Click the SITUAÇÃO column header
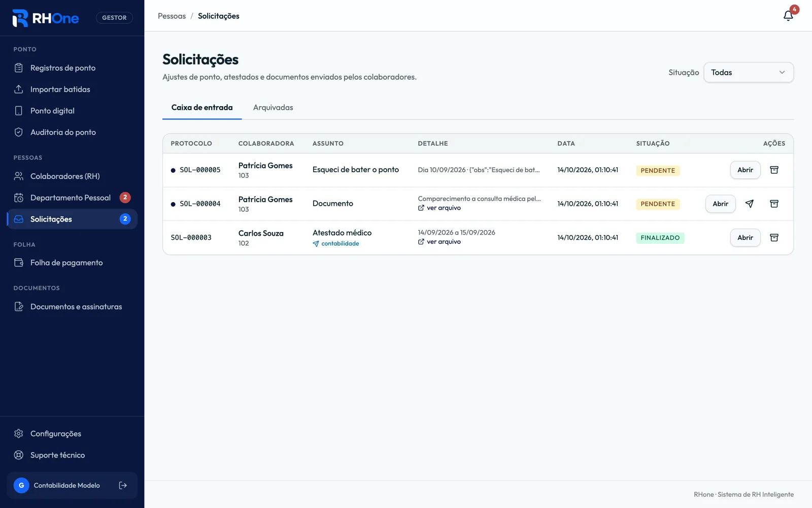Viewport: 812px width, 508px height. point(653,143)
